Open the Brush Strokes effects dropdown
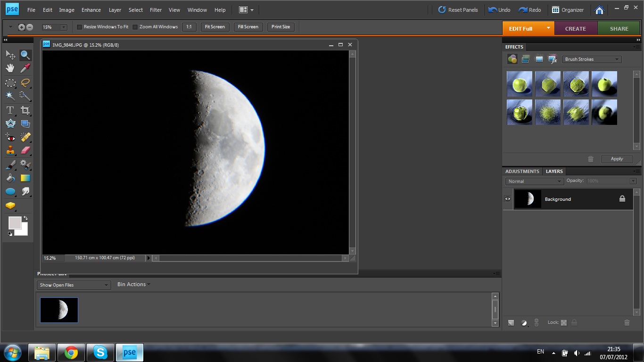The image size is (644, 362). click(591, 59)
